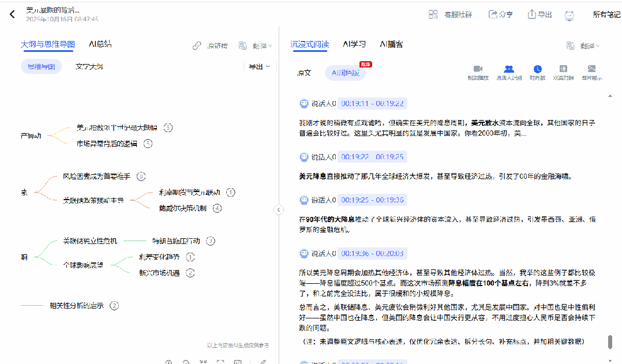Collapse the left panel with divider arrow
This screenshot has width=622, height=364.
pyautogui.click(x=278, y=210)
